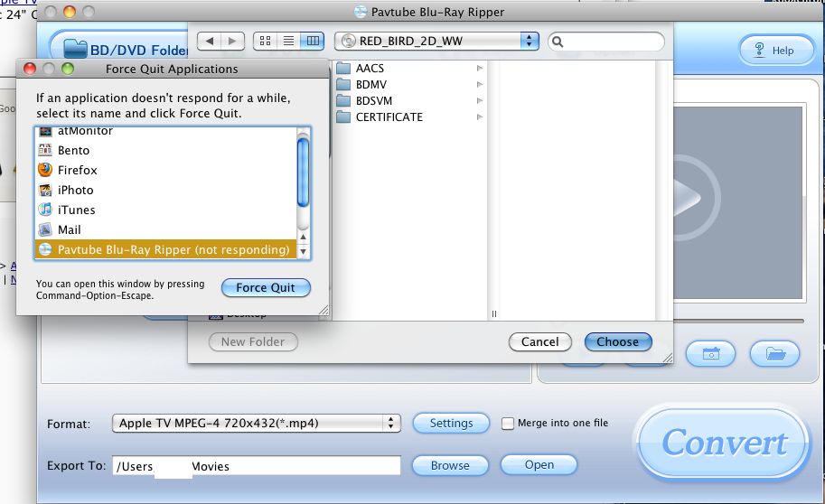Viewport: 825px width, 504px height.
Task: Click the Browse button
Action: 450,465
